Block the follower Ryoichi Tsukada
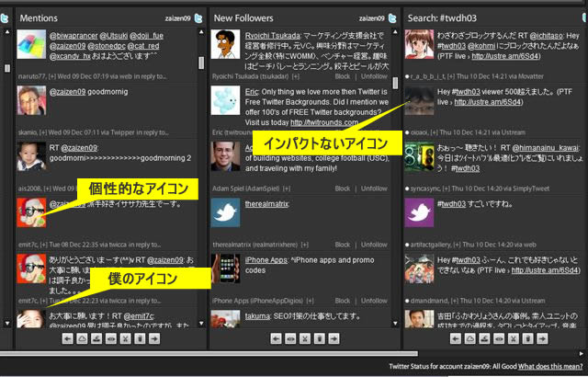The height and width of the screenshot is (377, 588). coord(343,76)
